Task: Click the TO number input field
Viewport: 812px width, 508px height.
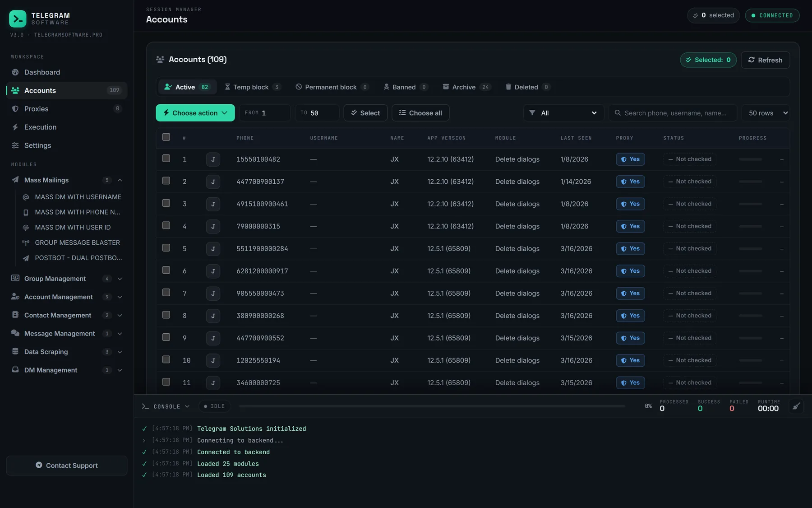Action: coord(317,113)
